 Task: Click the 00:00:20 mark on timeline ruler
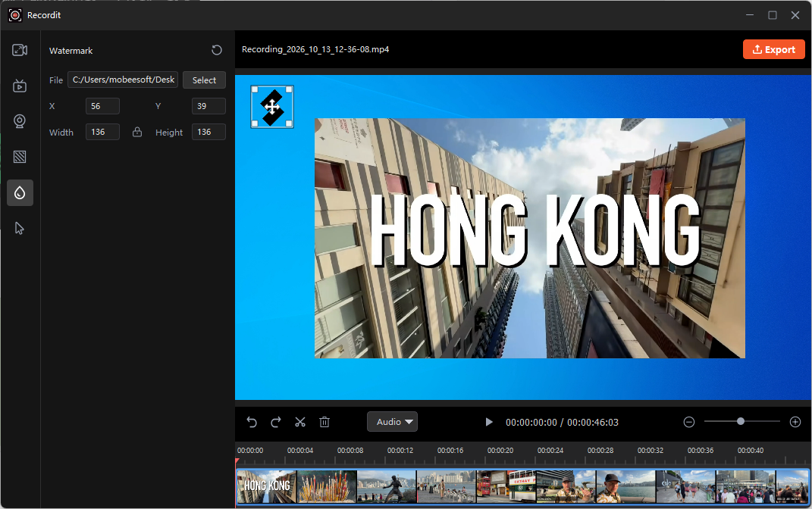[500, 451]
